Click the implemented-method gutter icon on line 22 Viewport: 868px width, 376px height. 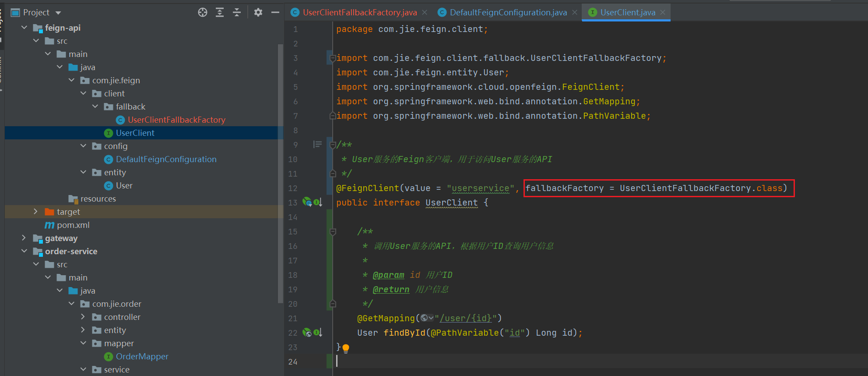click(318, 332)
